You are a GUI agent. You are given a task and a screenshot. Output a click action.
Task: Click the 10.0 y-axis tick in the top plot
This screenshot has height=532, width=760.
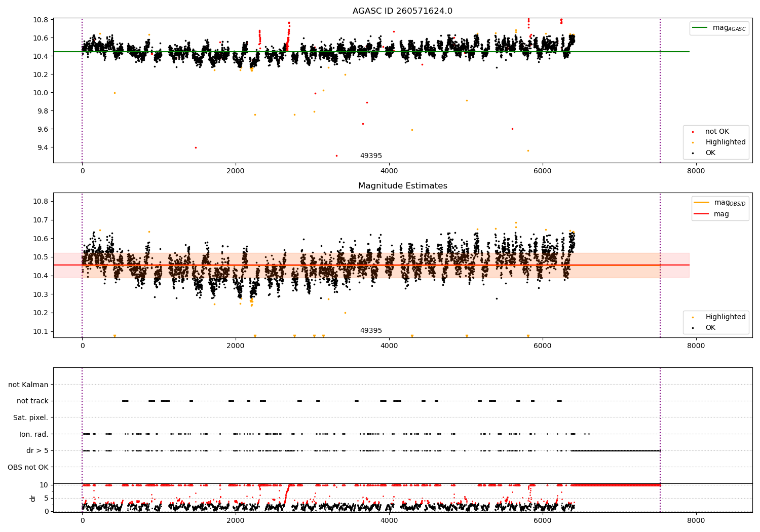click(x=40, y=93)
